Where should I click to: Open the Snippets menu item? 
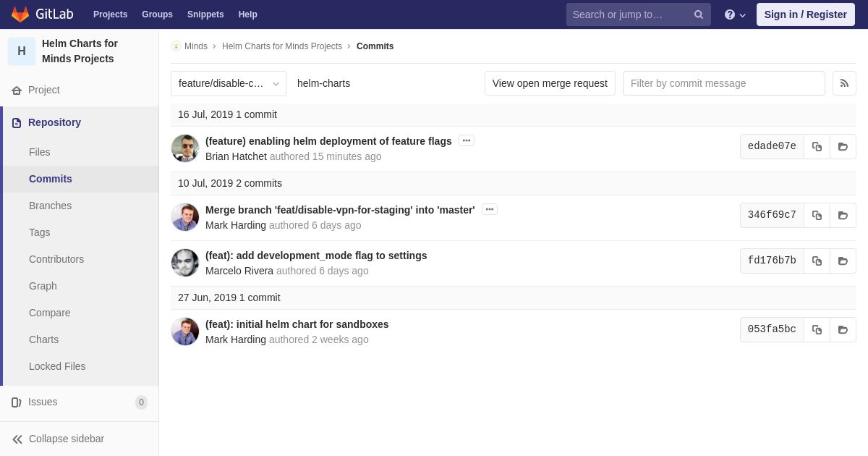click(x=205, y=14)
